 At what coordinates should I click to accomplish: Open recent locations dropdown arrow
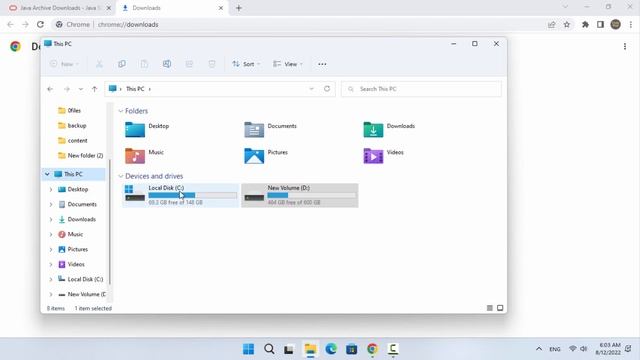81,89
